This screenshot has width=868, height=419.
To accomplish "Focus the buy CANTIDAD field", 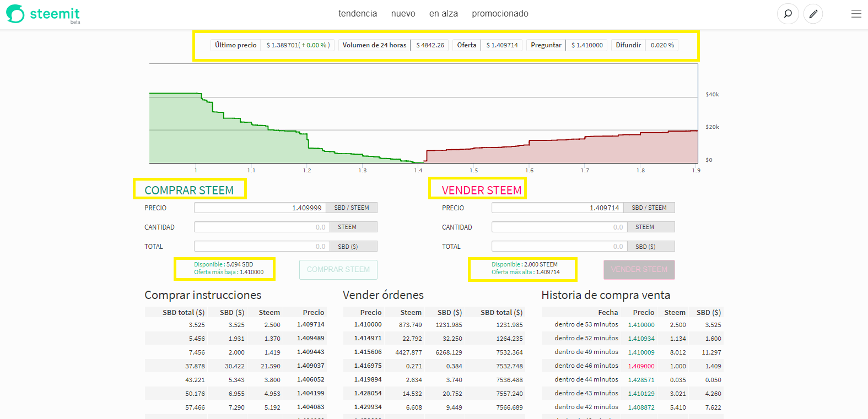I will [x=262, y=227].
